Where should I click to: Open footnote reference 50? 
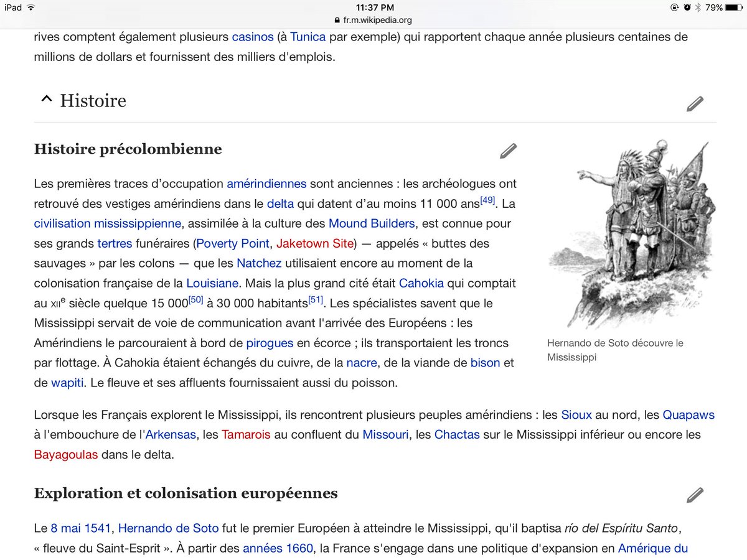pyautogui.click(x=196, y=300)
